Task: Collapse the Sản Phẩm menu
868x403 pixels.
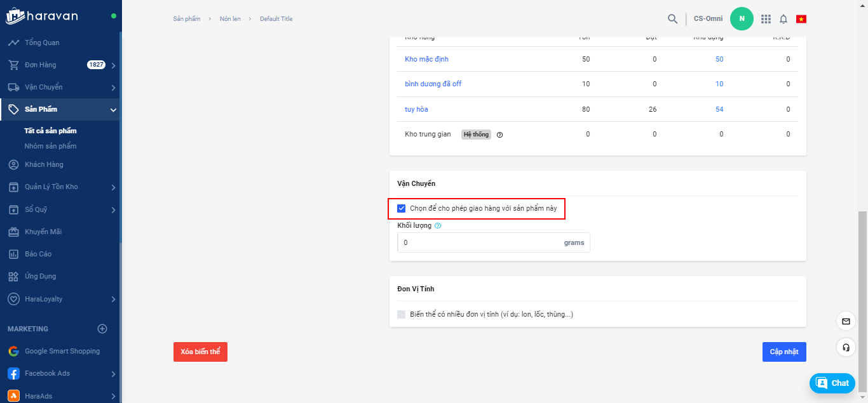Action: (x=113, y=110)
